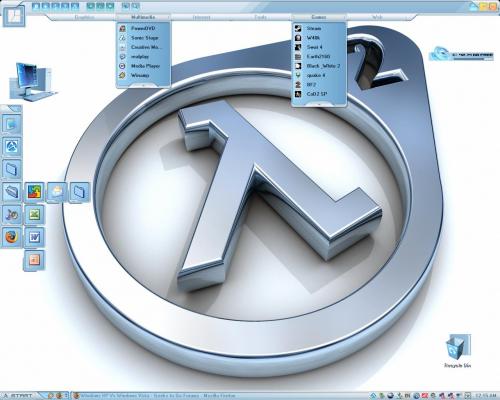This screenshot has height=400, width=500.
Task: Click the clock in the system tray
Action: [x=486, y=396]
